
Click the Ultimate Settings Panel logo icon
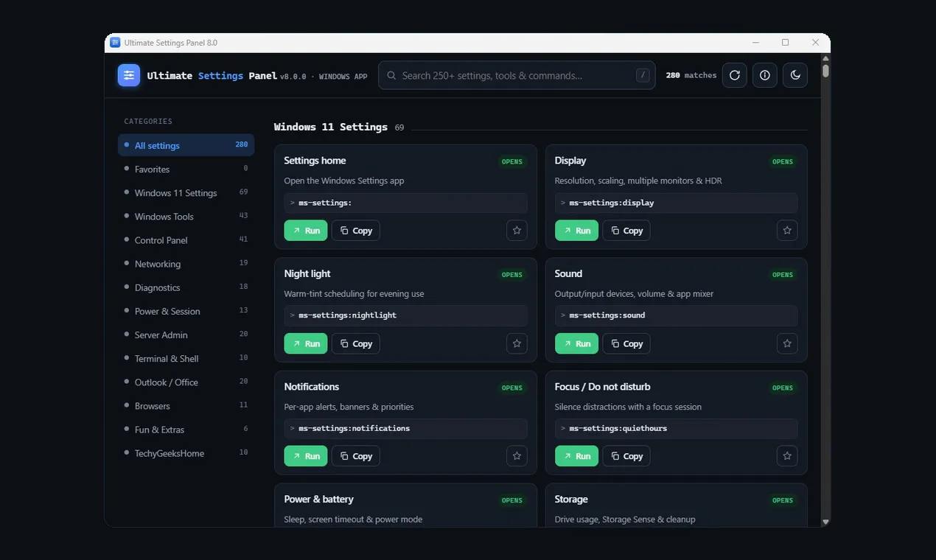(x=129, y=75)
